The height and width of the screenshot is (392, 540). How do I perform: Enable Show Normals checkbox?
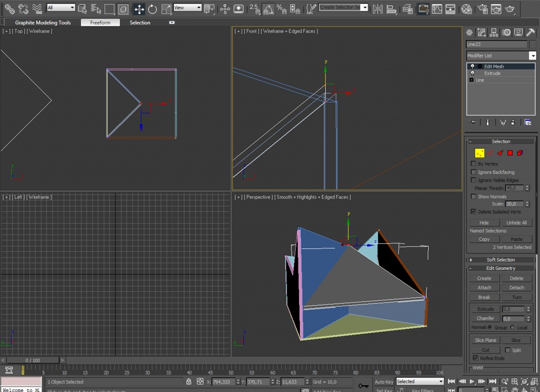click(474, 196)
